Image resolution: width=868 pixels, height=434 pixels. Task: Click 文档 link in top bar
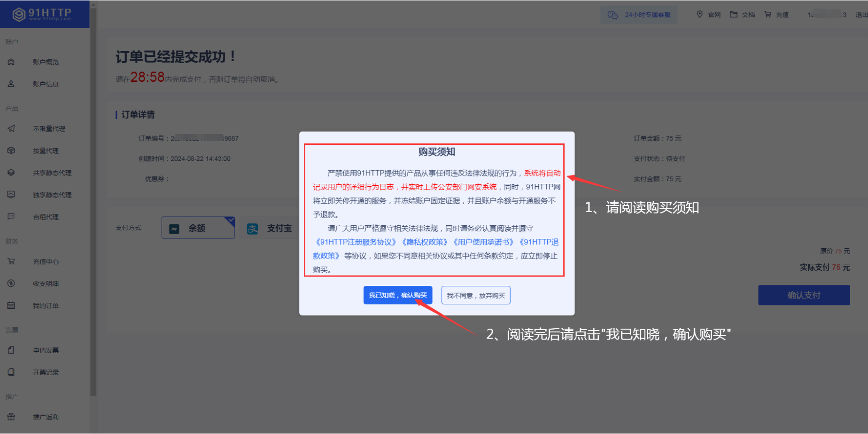(x=748, y=15)
